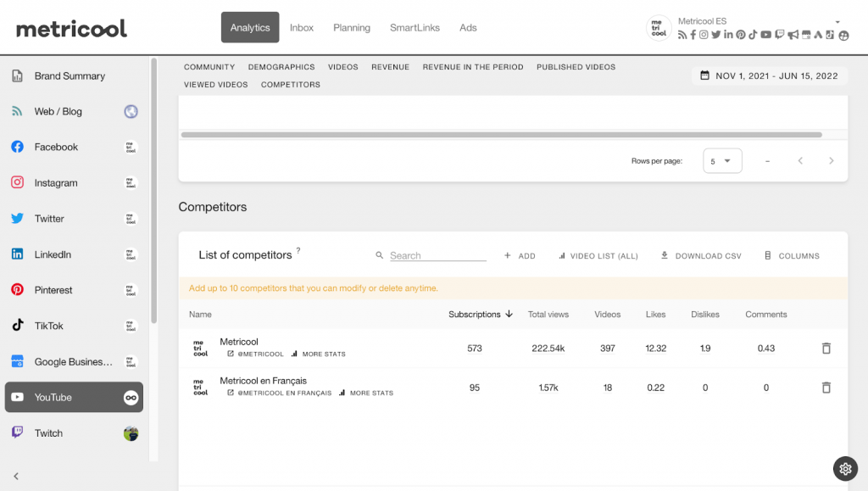This screenshot has width=868, height=491.
Task: Click the header Facebook icon
Action: (x=693, y=35)
